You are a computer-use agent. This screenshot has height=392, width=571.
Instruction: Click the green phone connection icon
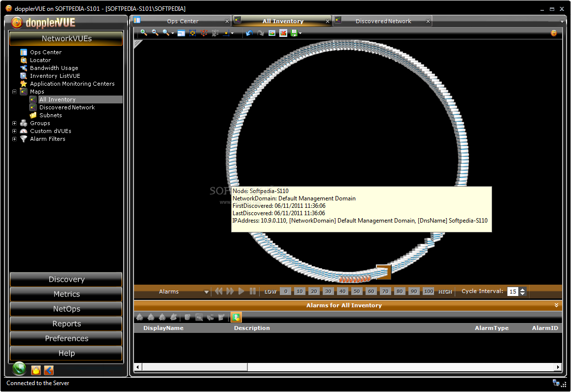pos(19,369)
